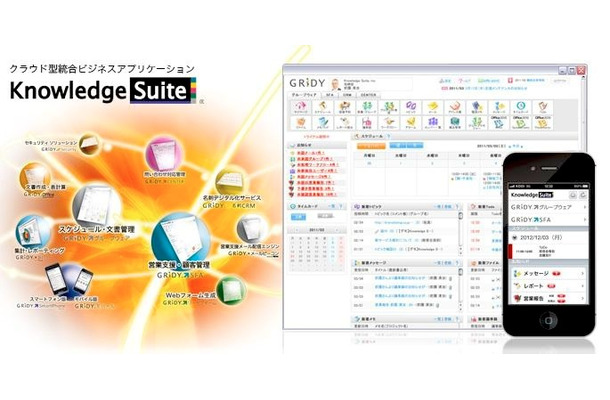Go to next month in the mini calendar
Screen dimensions: 610x400
[337, 230]
